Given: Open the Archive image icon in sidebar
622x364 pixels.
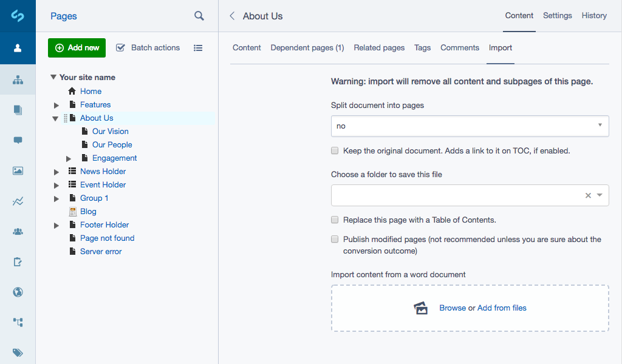Looking at the screenshot, I should [18, 170].
